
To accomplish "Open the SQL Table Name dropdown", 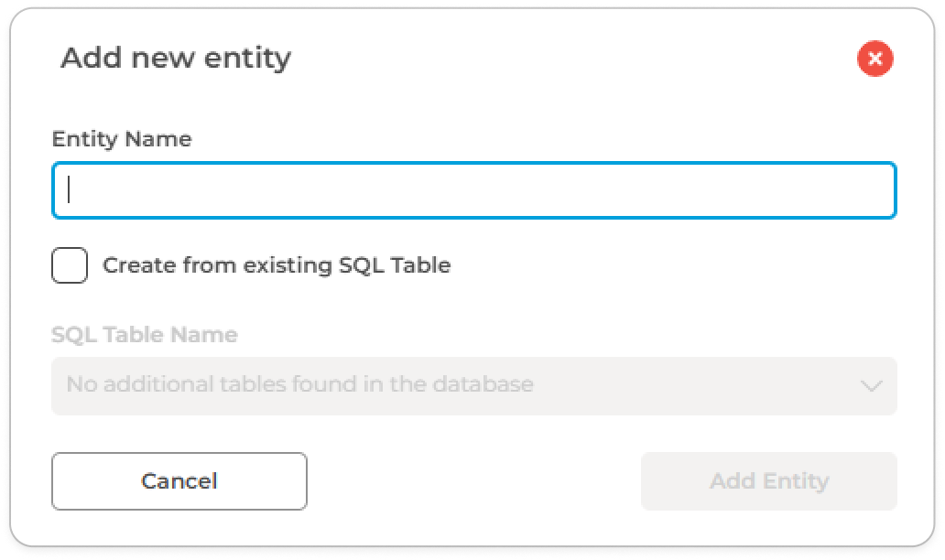I will 473,385.
